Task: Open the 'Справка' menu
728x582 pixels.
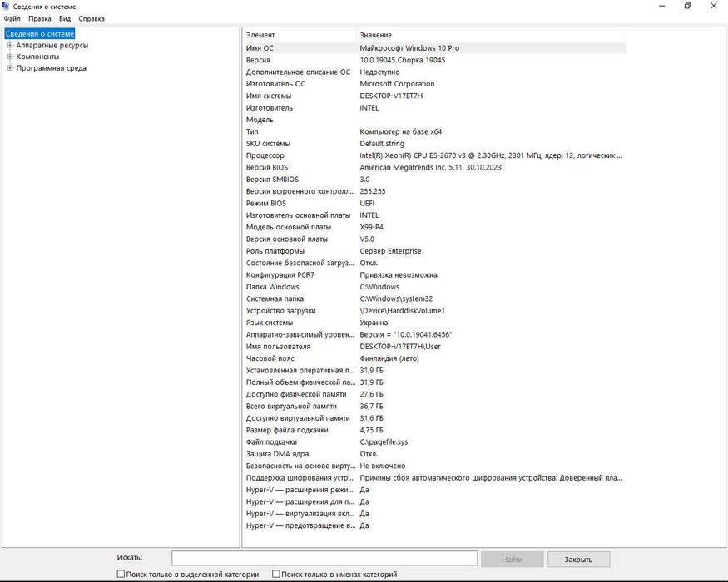Action: 92,18
